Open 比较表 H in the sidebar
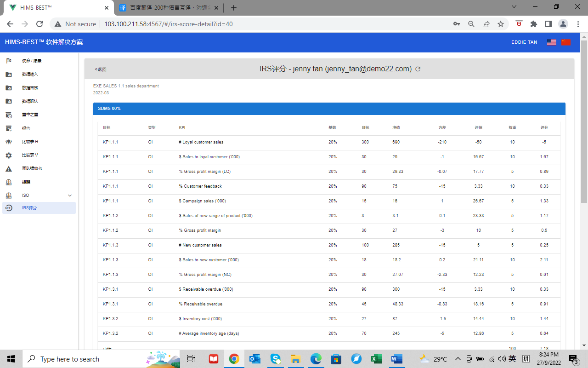 [30, 142]
